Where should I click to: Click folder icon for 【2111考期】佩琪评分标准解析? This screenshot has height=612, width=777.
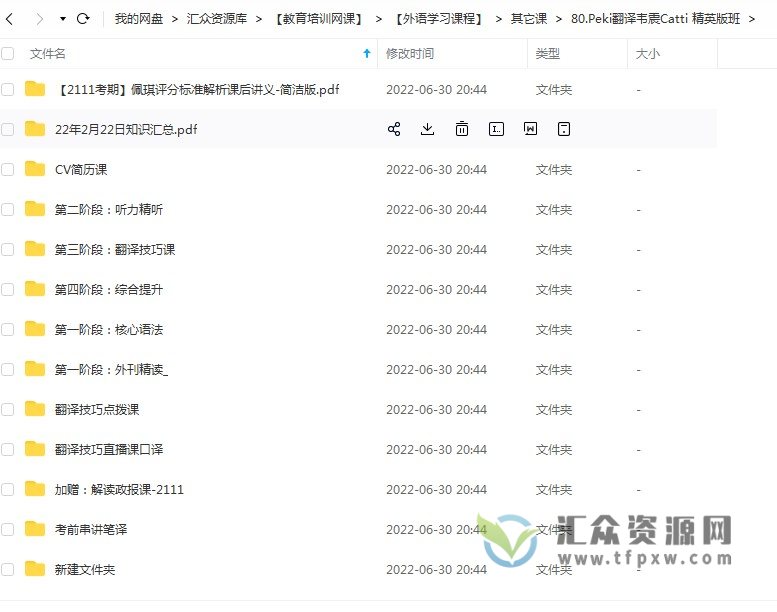(35, 89)
